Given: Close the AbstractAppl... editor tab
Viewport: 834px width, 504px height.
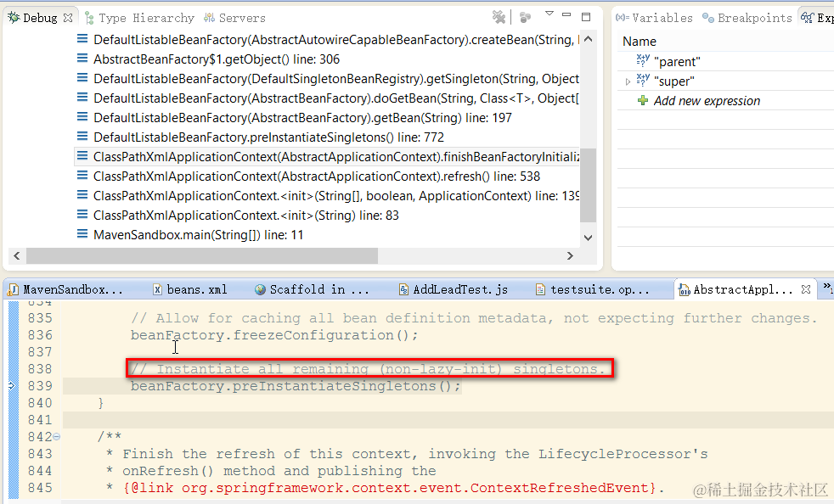Looking at the screenshot, I should click(x=806, y=289).
